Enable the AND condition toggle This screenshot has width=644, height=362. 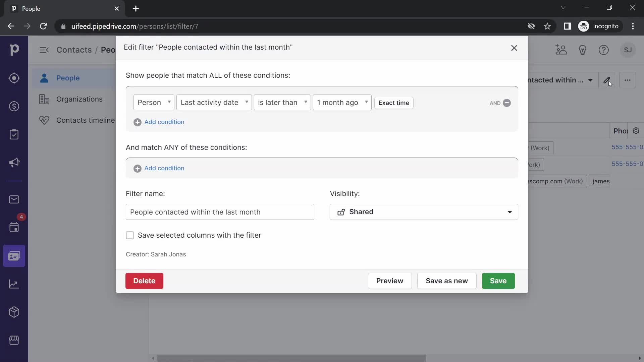495,103
